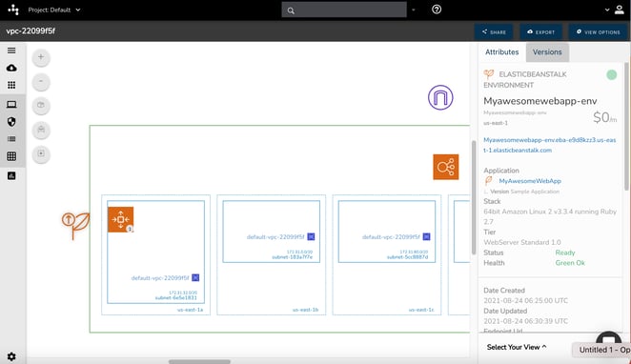Open the cloud upload sidebar icon
The image size is (631, 364).
pos(11,68)
